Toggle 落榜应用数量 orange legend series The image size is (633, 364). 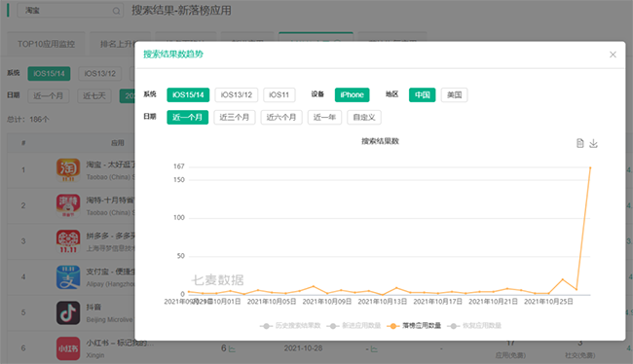(x=414, y=326)
